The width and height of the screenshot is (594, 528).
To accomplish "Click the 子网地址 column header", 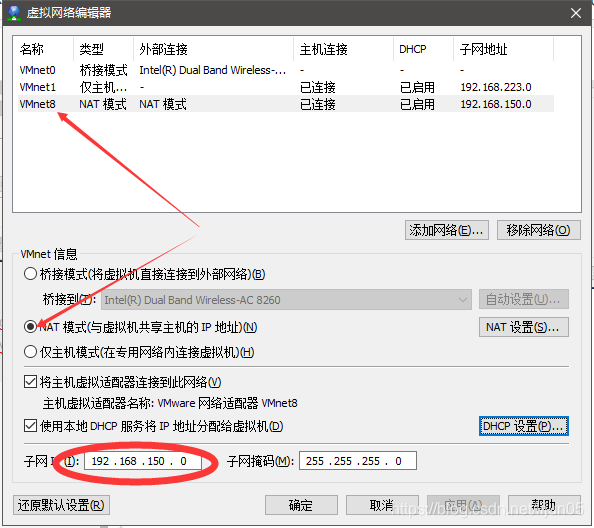I will tap(503, 49).
